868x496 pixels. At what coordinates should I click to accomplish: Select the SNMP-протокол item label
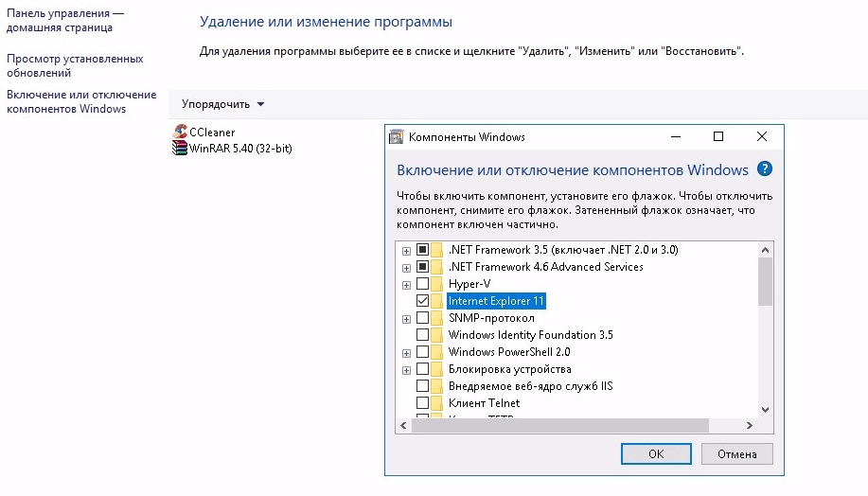[x=491, y=318]
